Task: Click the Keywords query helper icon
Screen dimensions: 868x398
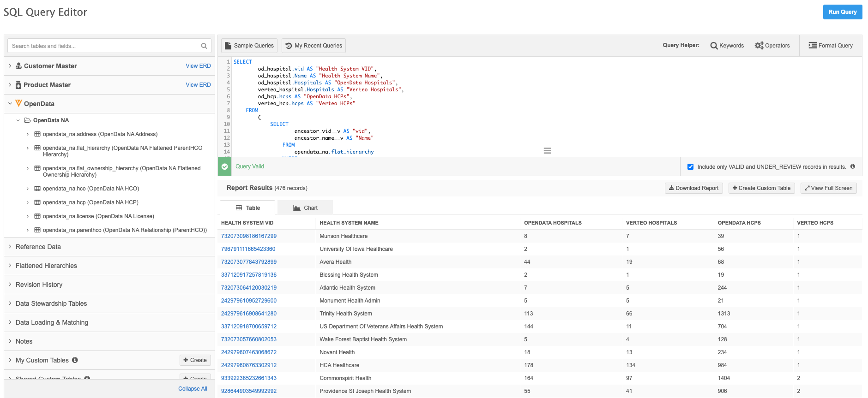Action: pos(714,46)
